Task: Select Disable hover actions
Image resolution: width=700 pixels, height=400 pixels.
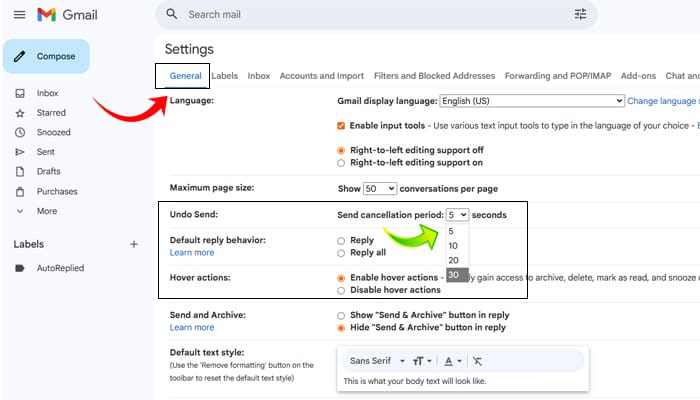Action: click(x=341, y=291)
